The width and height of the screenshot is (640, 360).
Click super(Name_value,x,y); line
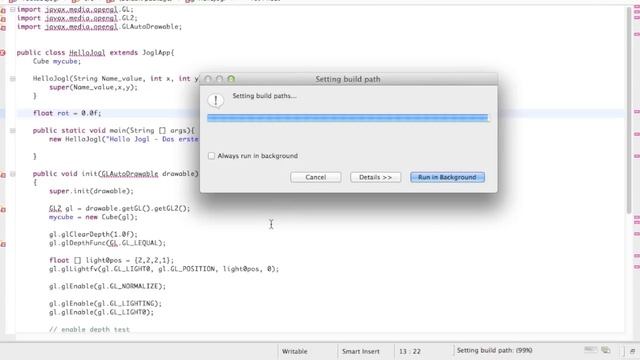[93, 87]
